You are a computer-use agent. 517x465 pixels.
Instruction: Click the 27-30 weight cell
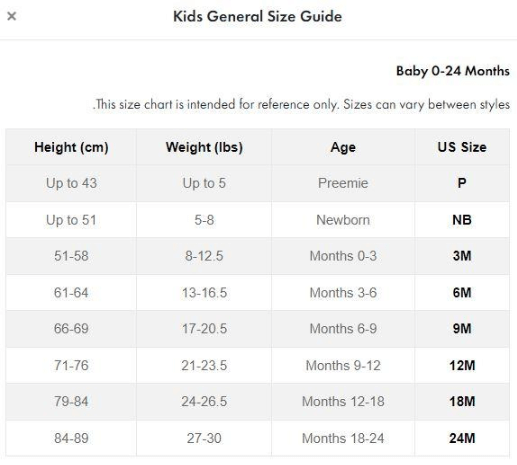click(204, 438)
